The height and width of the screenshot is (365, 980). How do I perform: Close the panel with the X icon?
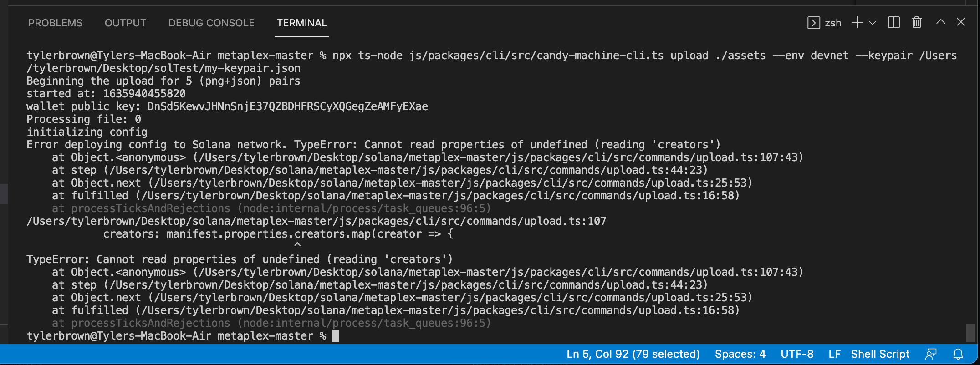[x=961, y=22]
